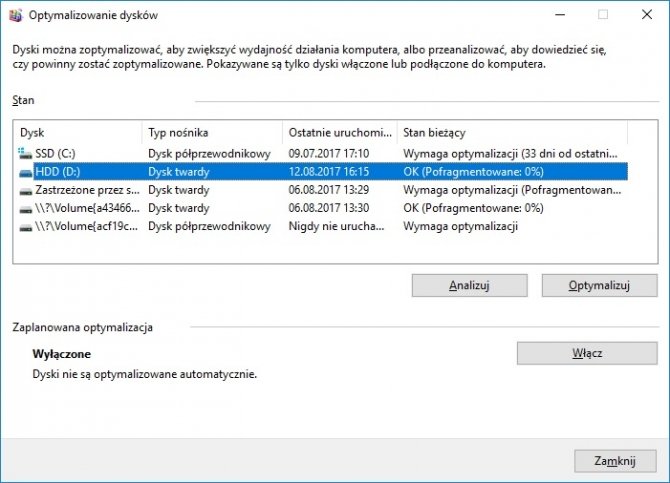The width and height of the screenshot is (670, 483).
Task: Click Dysk półprzewodnikowy in the Volume{acf19c row
Action: coord(209,226)
